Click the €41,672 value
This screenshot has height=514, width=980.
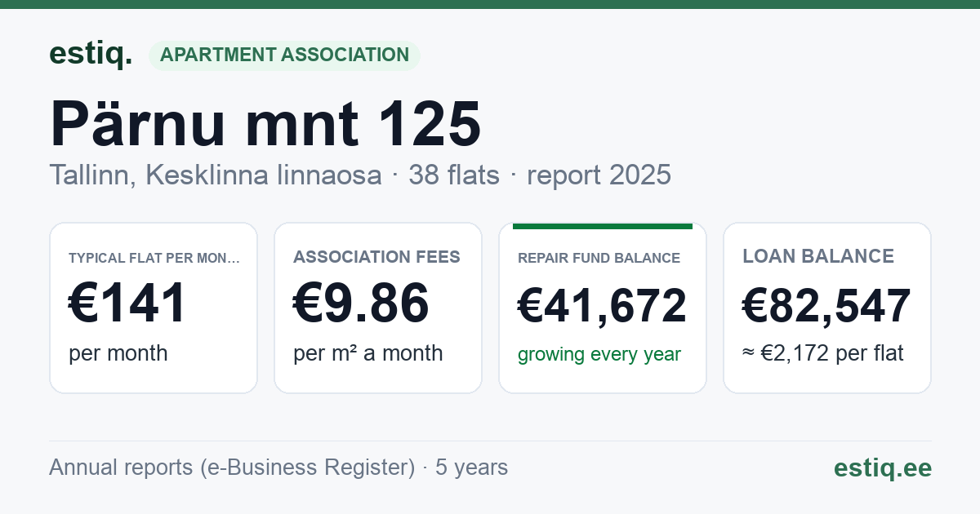tap(603, 307)
